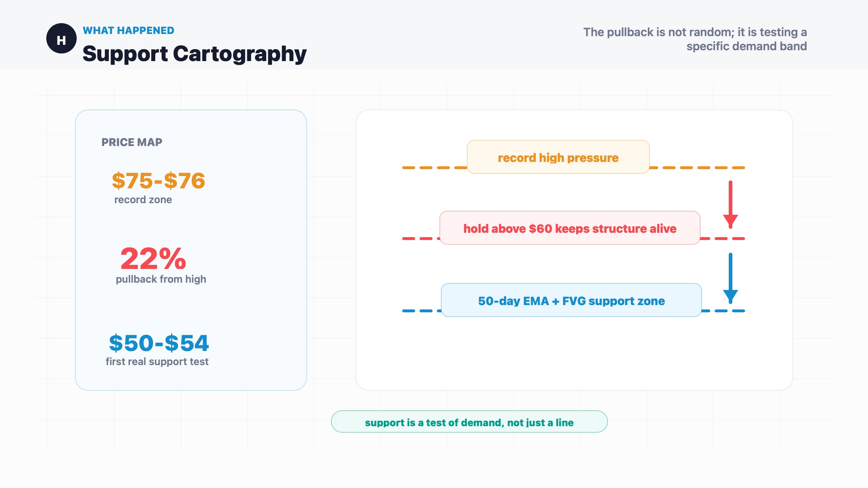Select 'hold above $60 keeps structure alive' box
868x488 pixels.
570,228
